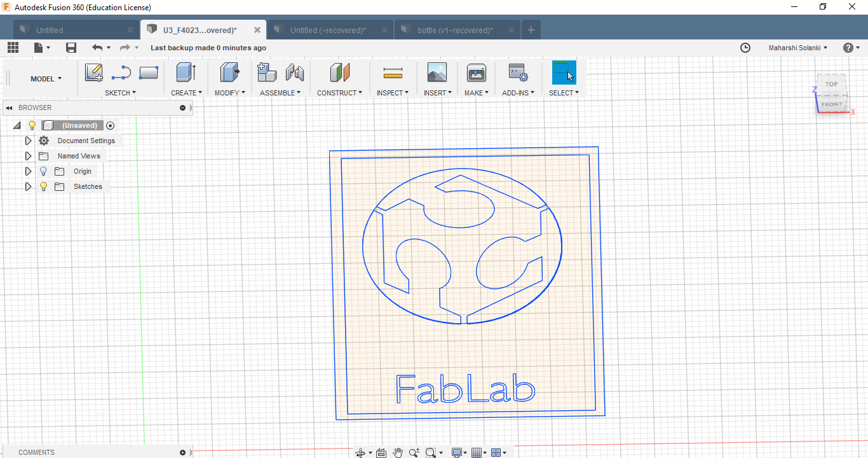Save the design with the floppy icon
The width and height of the screenshot is (868, 458).
(71, 48)
